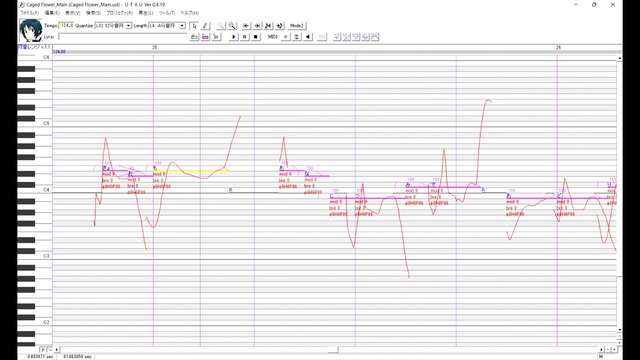Open the ヘルプ(H) menu
This screenshot has height=360, width=640.
(x=190, y=13)
